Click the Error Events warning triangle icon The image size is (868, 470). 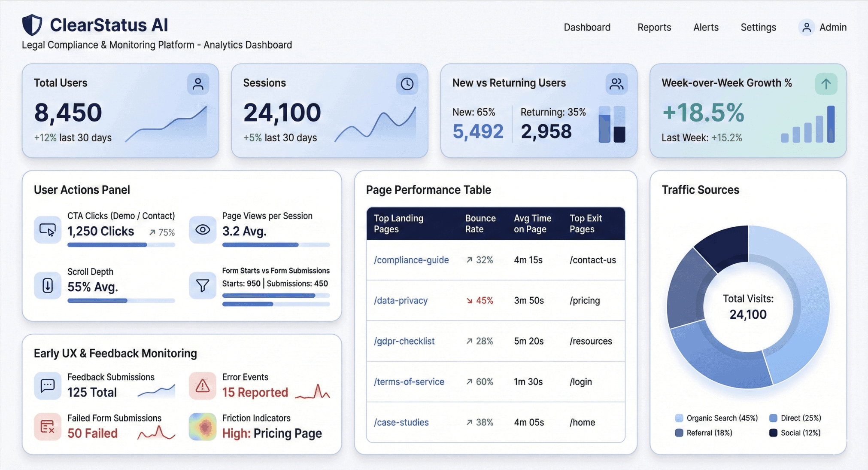tap(203, 386)
